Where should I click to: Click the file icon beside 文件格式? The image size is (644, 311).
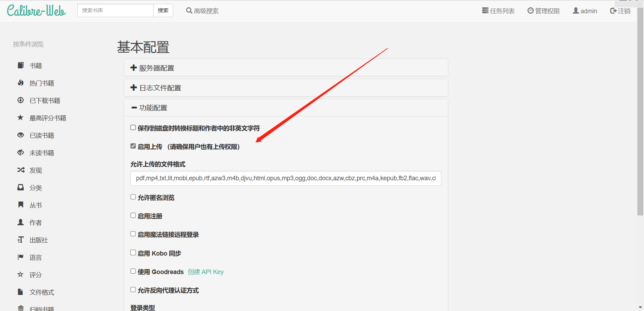point(21,292)
